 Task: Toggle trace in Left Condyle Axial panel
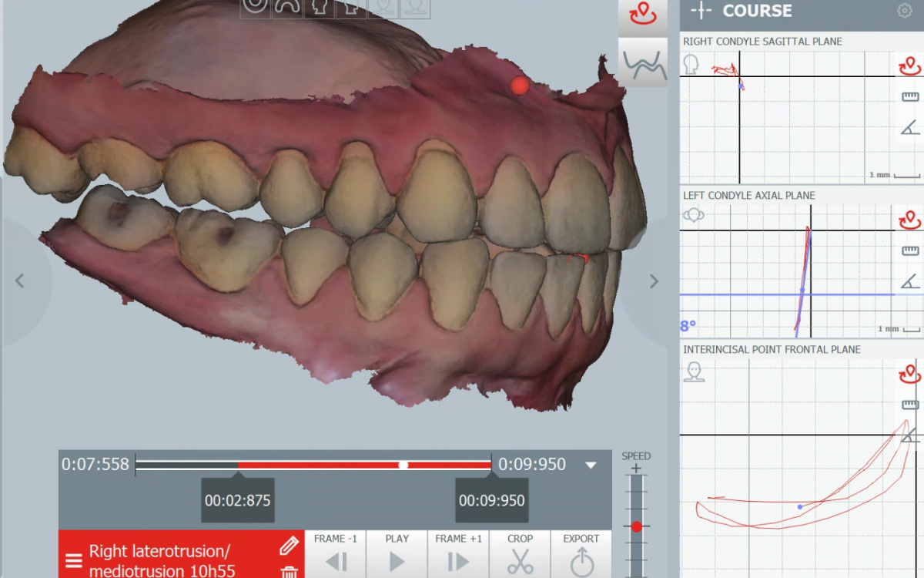coord(910,221)
